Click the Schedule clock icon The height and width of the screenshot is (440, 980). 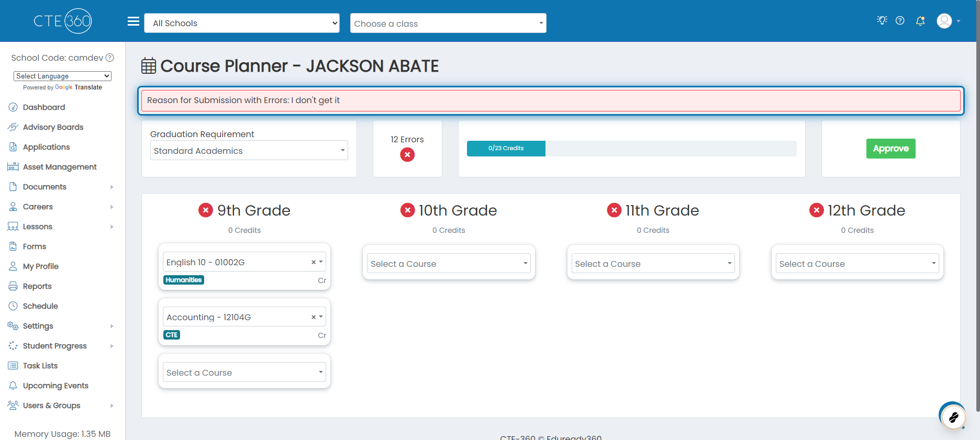(x=13, y=306)
